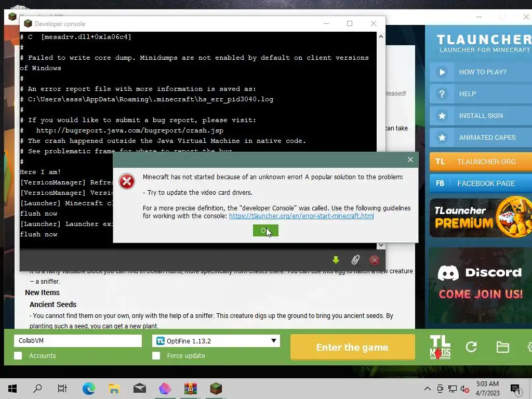Click the bugreport.java.com URL line in the console
This screenshot has height=399, width=532.
pos(122,130)
